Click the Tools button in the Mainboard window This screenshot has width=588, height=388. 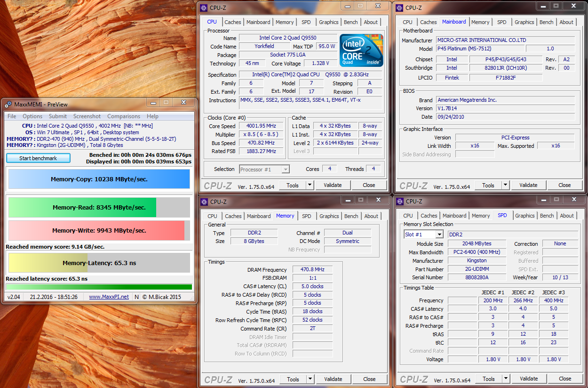[488, 185]
